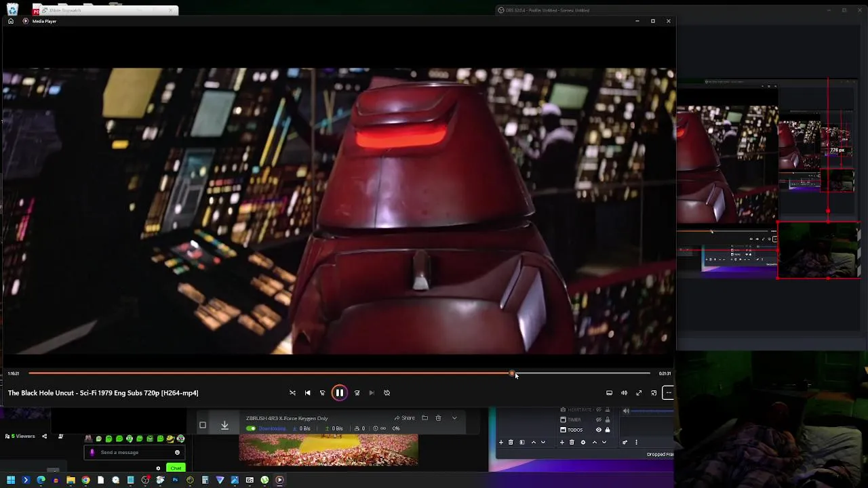Image resolution: width=868 pixels, height=488 pixels.
Task: Adjust the OBS audio mixer volume slider
Action: click(653, 411)
